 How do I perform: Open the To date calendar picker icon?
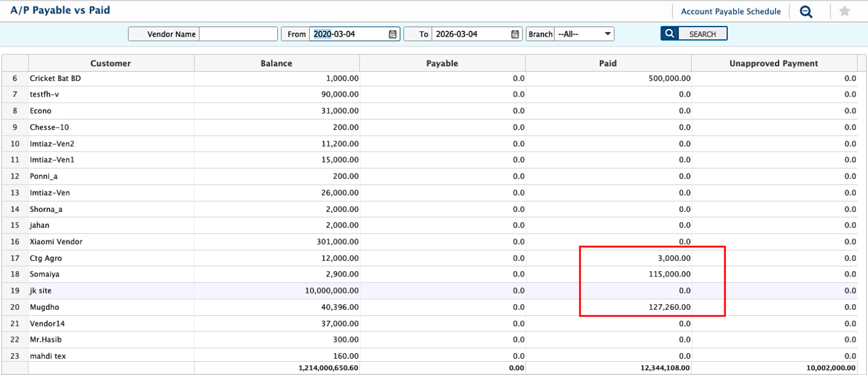click(x=515, y=34)
